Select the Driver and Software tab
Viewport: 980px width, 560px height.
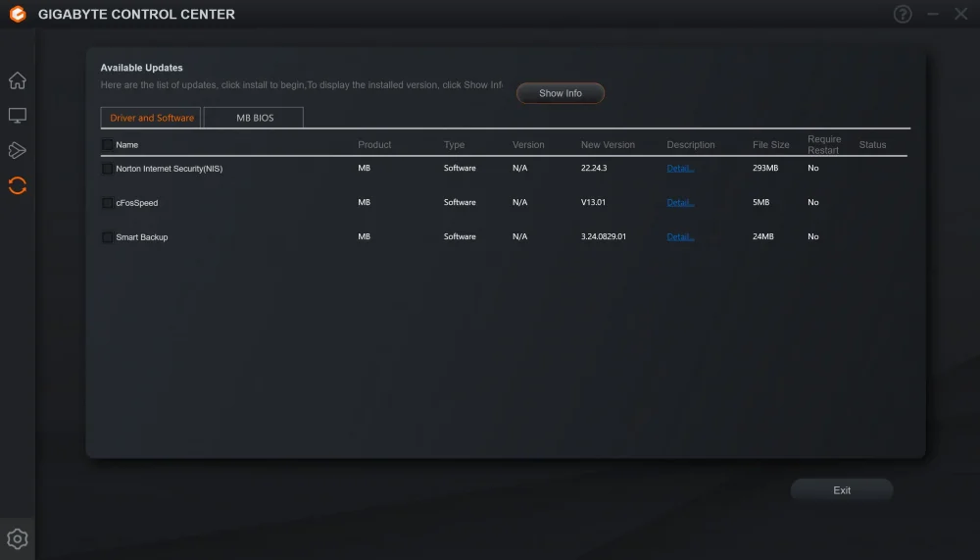[151, 118]
